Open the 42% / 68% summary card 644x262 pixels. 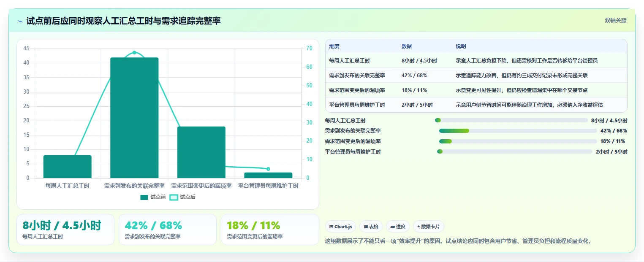(x=168, y=230)
